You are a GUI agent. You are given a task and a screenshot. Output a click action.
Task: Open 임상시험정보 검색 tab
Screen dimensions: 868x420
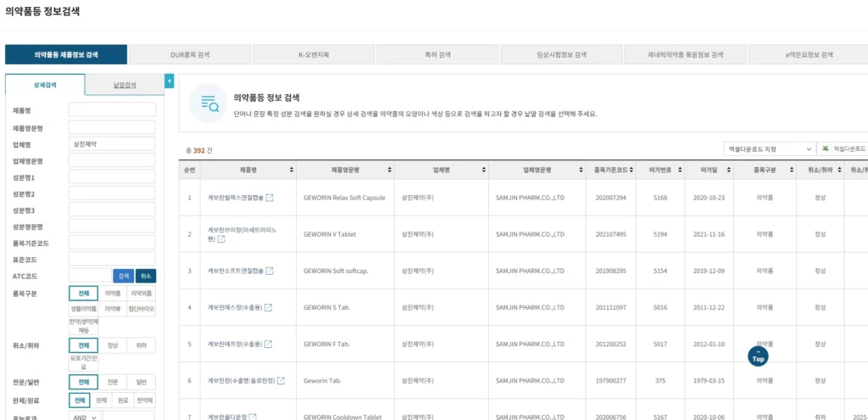tap(562, 55)
